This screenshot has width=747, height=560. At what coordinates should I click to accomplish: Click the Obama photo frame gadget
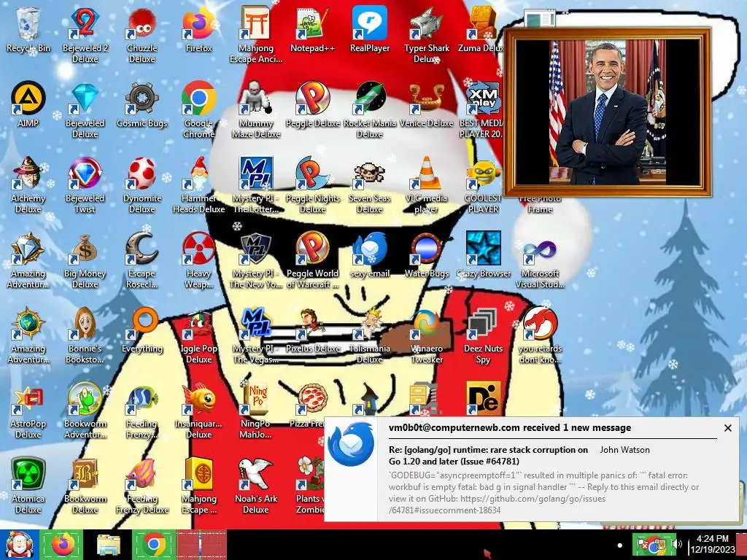pyautogui.click(x=608, y=112)
